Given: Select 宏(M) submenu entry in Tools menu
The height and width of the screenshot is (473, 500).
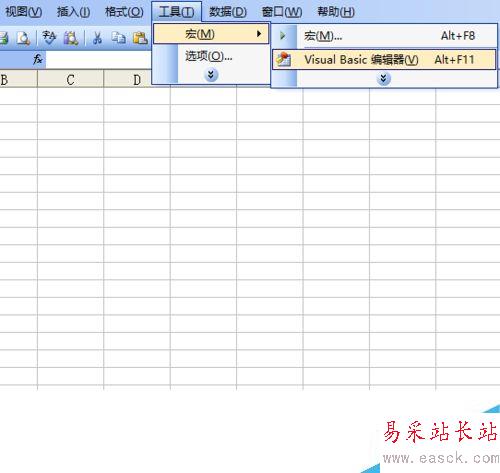Looking at the screenshot, I should [211, 34].
